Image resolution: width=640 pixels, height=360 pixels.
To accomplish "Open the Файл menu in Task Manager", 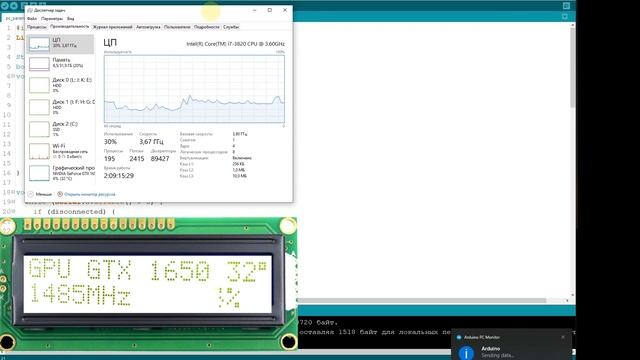I will click(x=32, y=18).
